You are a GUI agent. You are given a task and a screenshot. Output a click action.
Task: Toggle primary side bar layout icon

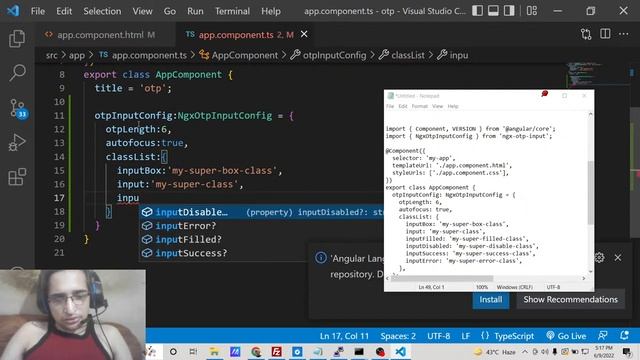click(477, 11)
